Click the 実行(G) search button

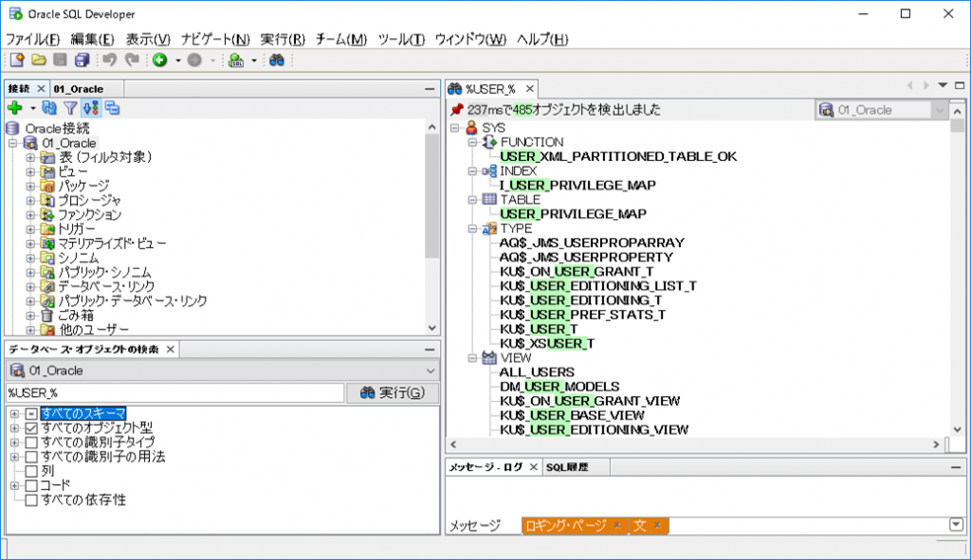393,393
